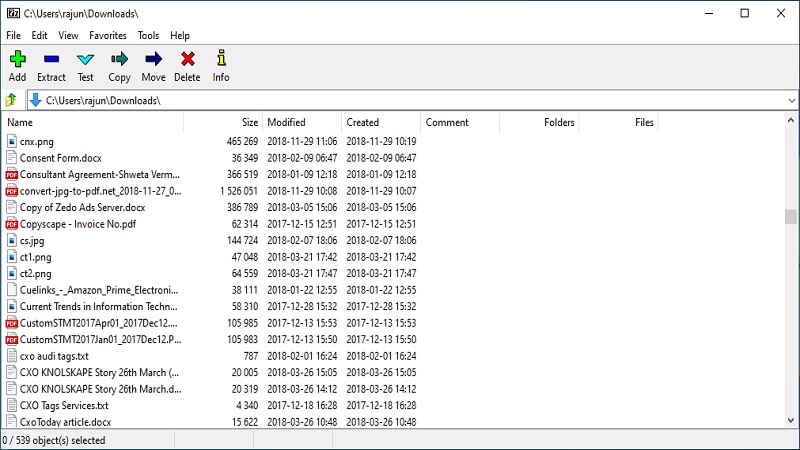Viewport: 800px width, 450px height.
Task: Click the Comment column header
Action: point(460,122)
